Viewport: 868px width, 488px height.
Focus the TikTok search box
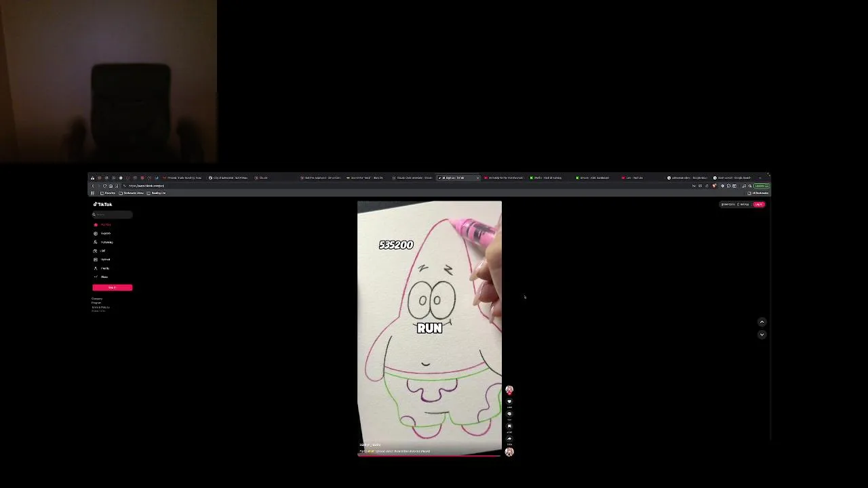coord(112,214)
